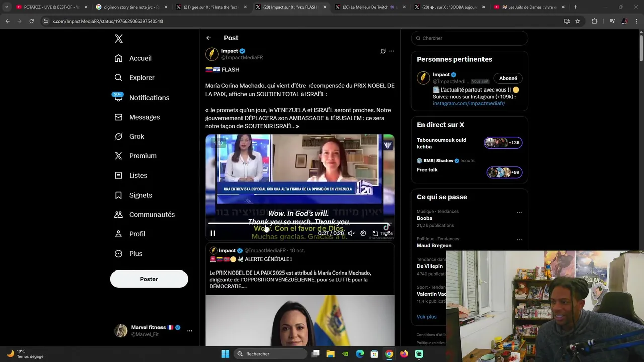Image resolution: width=644 pixels, height=362 pixels.
Task: Open Chrome extensions puzzle icon
Action: (x=595, y=21)
